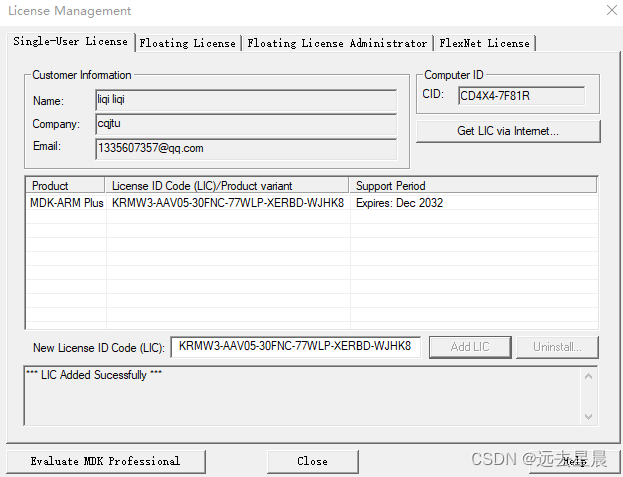Click the Product column header

click(65, 185)
